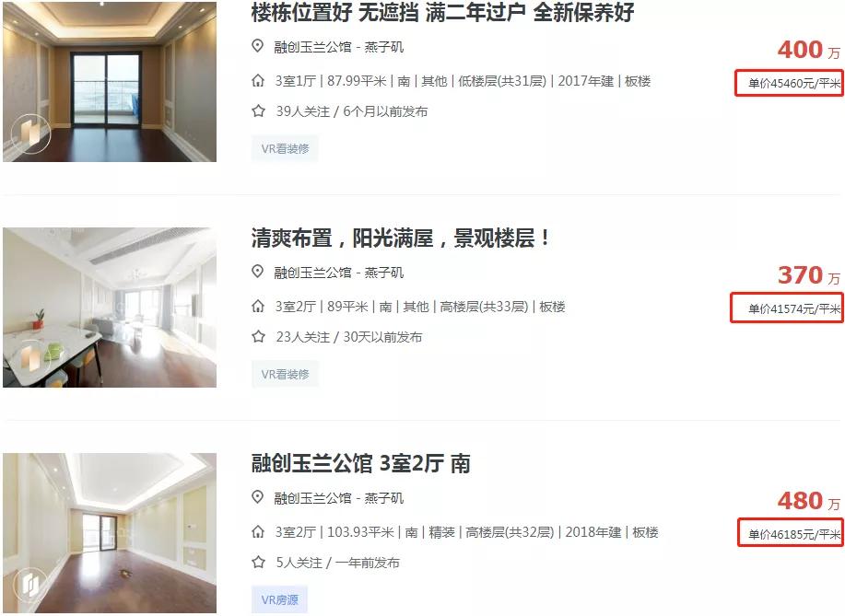Open VR icon on 400万 listing photo
The height and width of the screenshot is (616, 845).
[x=30, y=133]
